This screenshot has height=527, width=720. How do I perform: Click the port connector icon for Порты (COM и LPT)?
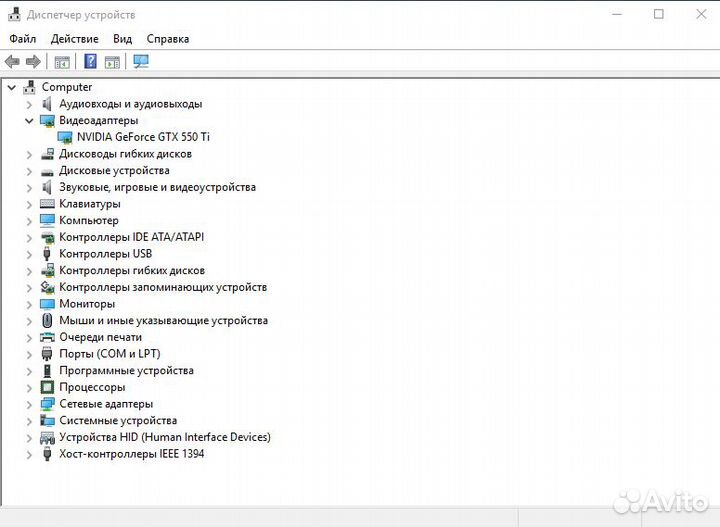point(47,354)
